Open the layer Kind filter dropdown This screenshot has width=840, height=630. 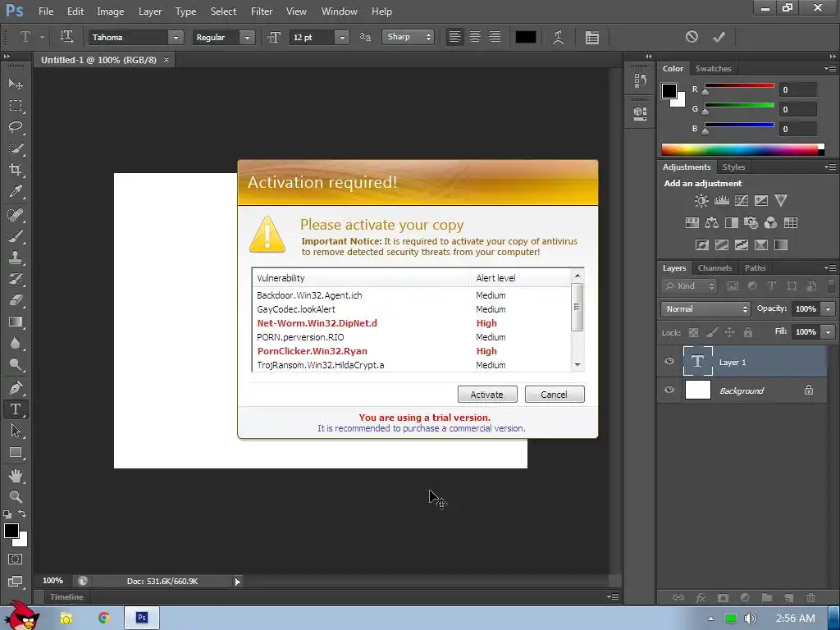coord(688,286)
